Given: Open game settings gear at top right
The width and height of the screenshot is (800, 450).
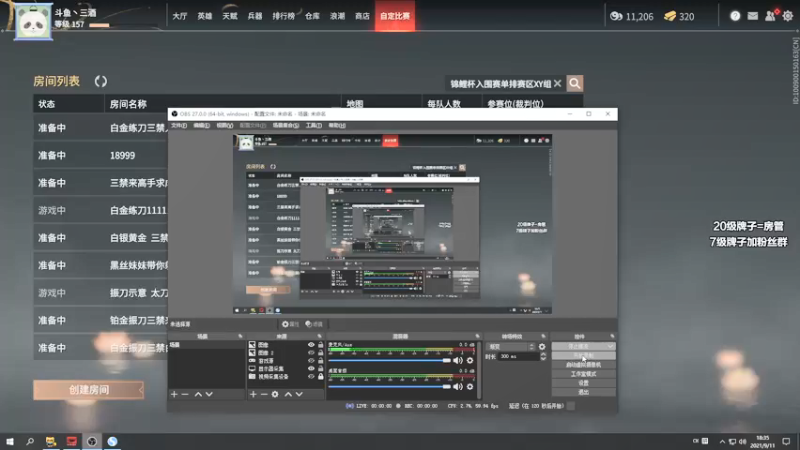Looking at the screenshot, I should click(788, 16).
